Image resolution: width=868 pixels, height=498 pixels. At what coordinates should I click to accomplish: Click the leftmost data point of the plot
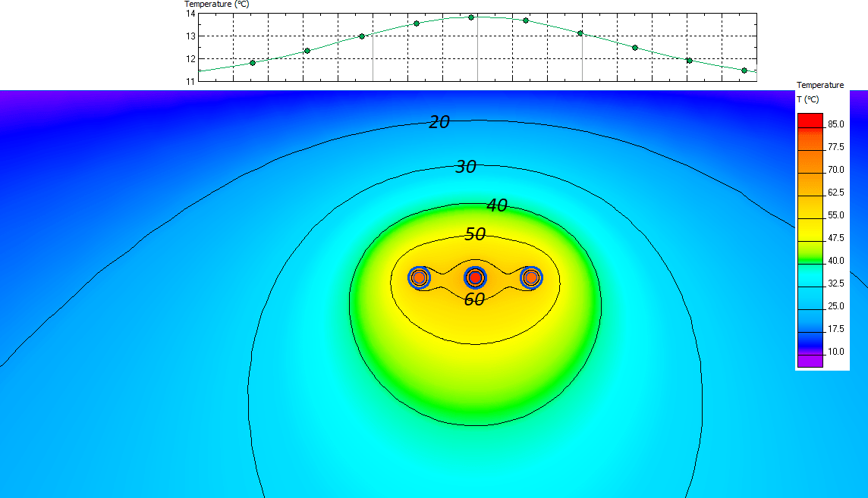click(253, 62)
